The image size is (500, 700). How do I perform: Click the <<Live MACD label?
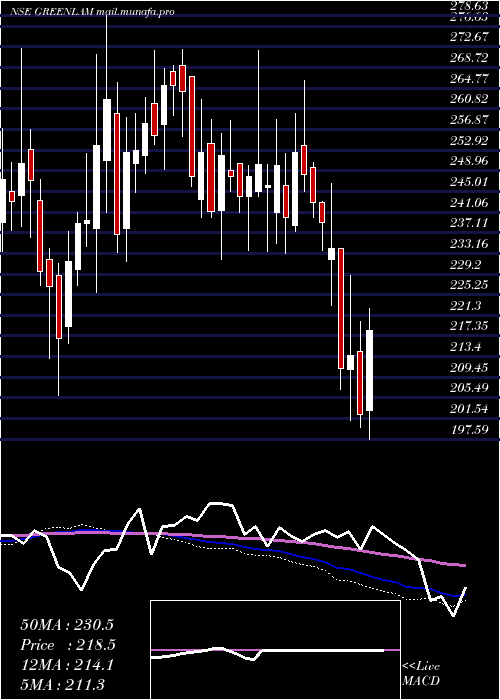point(421,674)
